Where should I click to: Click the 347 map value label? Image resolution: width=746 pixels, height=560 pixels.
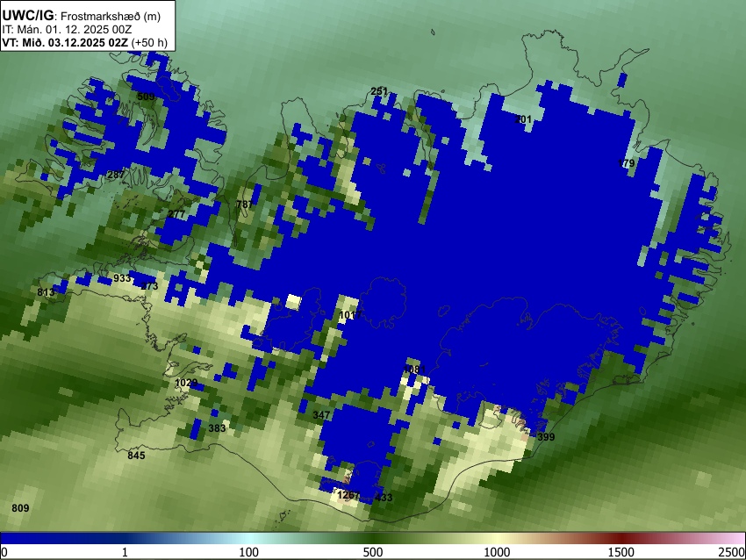(x=321, y=415)
